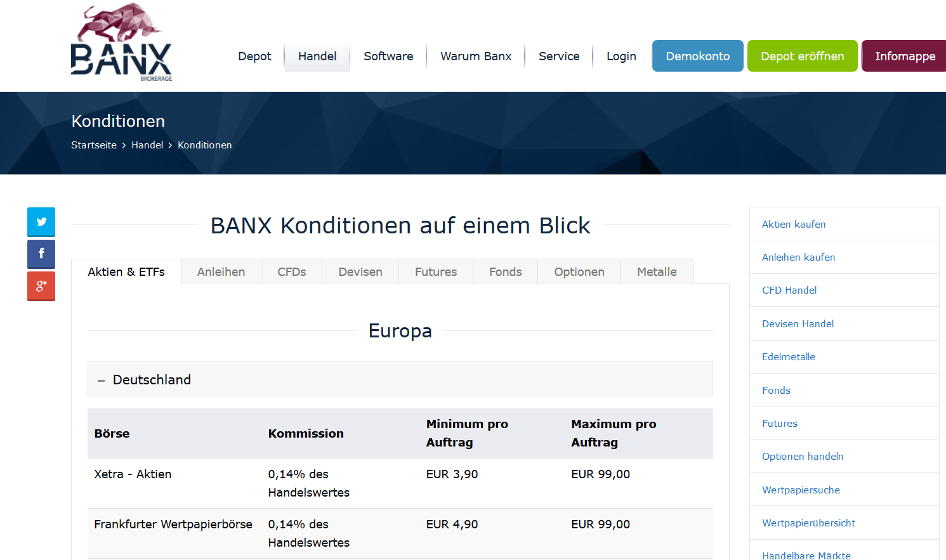Collapse the Deutschland section
Image resolution: width=946 pixels, height=560 pixels.
click(x=400, y=379)
